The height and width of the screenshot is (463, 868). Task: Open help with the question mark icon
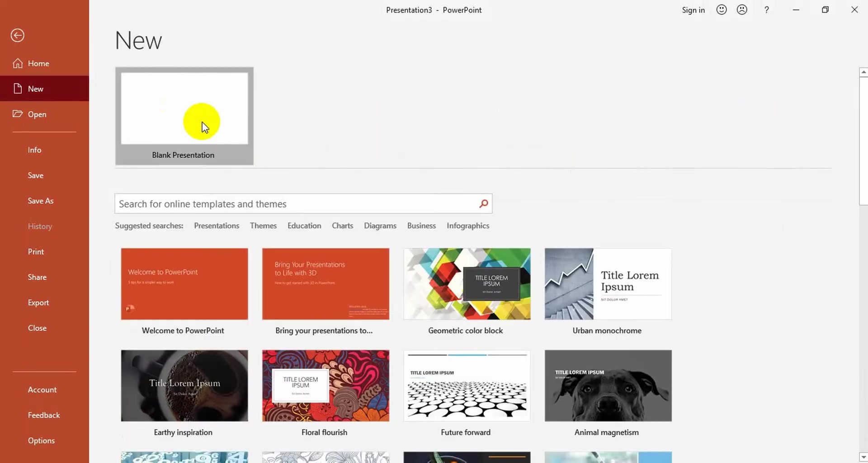tap(766, 10)
